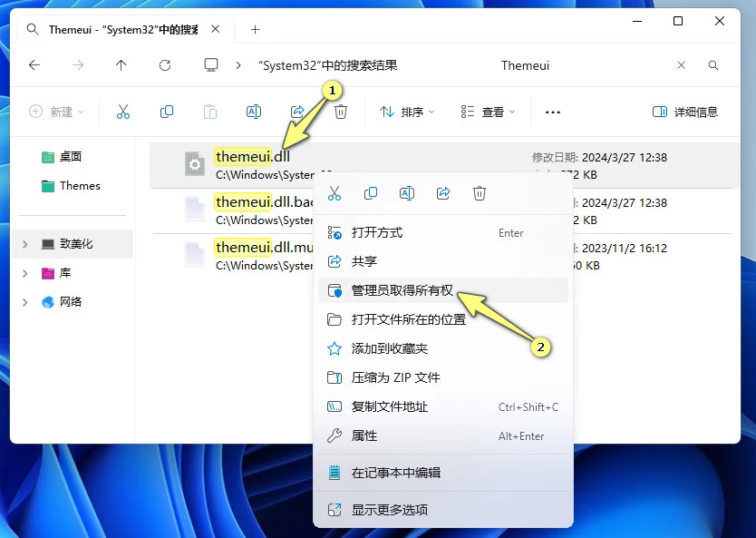The width and height of the screenshot is (756, 538).
Task: Click the themeui.dll.mui blank file icon
Action: pos(195,255)
